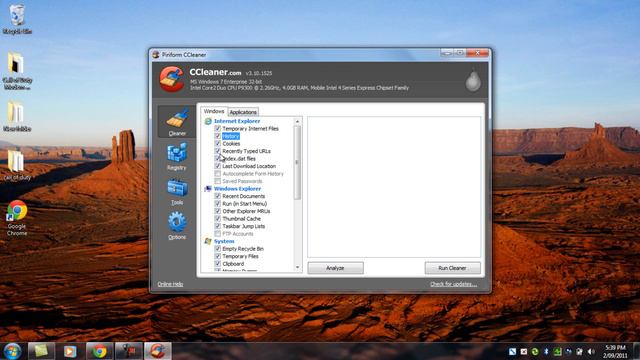Toggle Recently Typed URLs checkbox
This screenshot has width=640, height=360.
(x=218, y=151)
